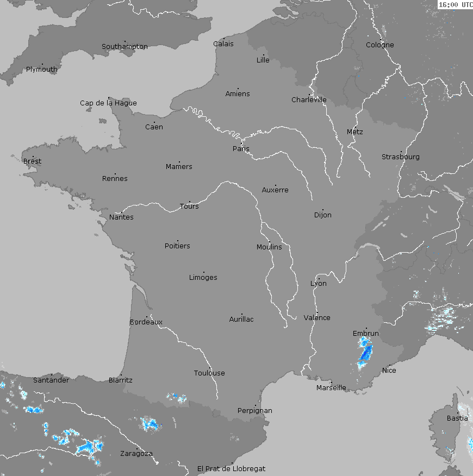Select the Perpignan label

click(x=255, y=410)
